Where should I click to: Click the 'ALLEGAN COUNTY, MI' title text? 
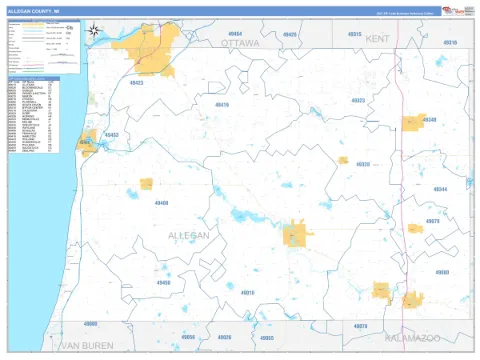pyautogui.click(x=33, y=11)
